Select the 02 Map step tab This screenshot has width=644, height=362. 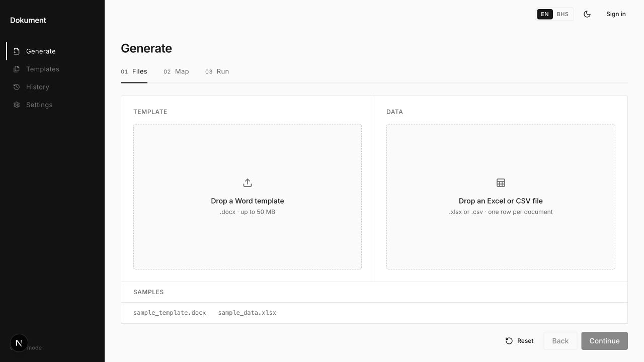coord(176,72)
